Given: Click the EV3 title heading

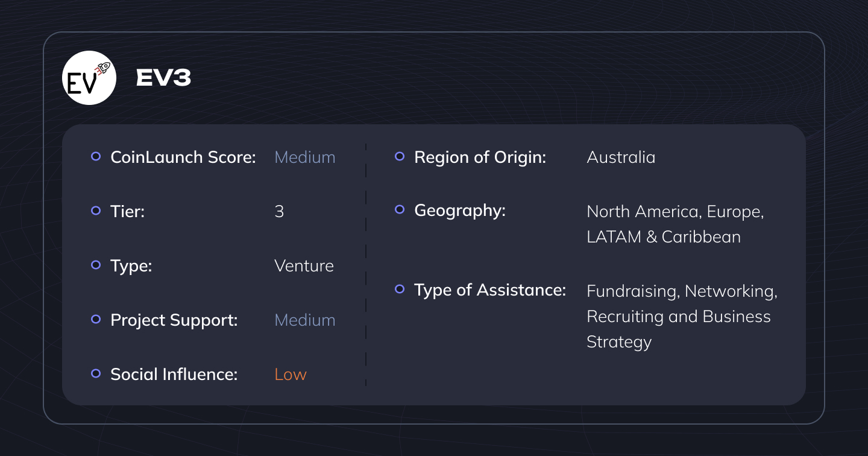Looking at the screenshot, I should tap(163, 78).
